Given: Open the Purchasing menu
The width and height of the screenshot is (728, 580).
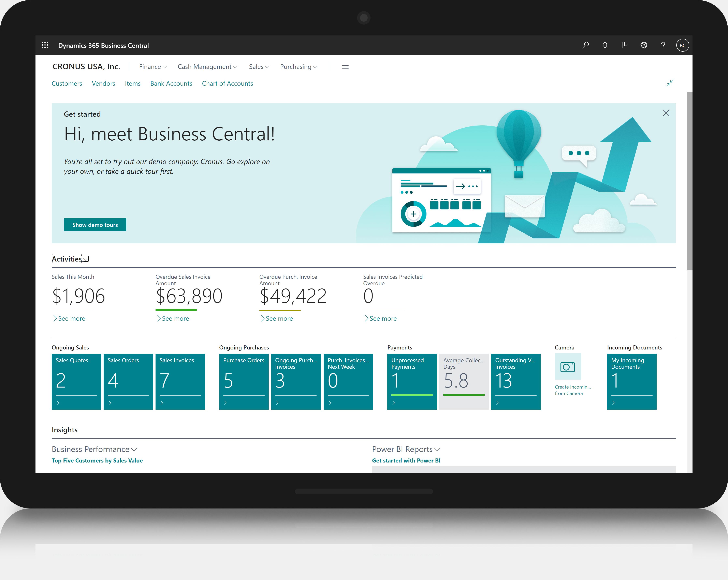Looking at the screenshot, I should click(299, 67).
